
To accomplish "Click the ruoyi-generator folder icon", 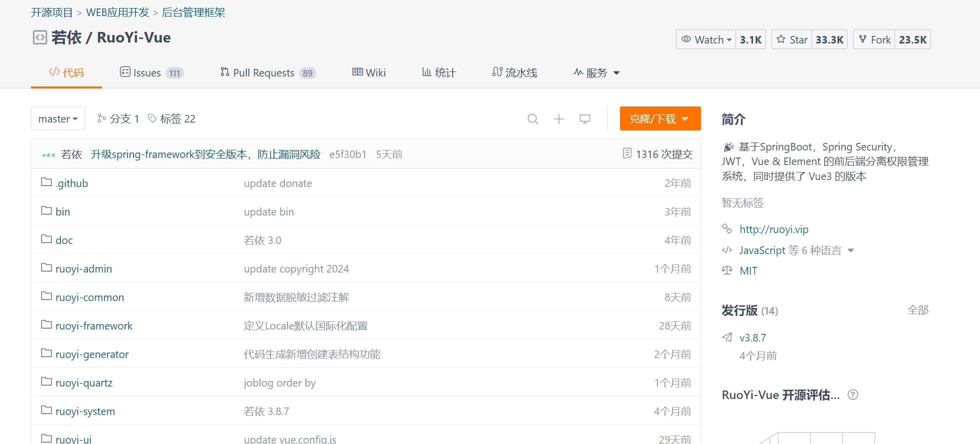I will 46,353.
